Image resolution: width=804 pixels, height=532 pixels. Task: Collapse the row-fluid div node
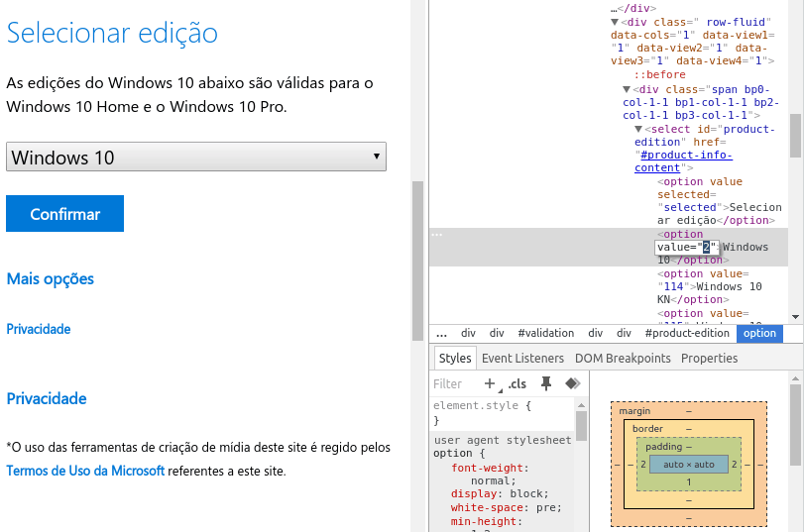615,22
